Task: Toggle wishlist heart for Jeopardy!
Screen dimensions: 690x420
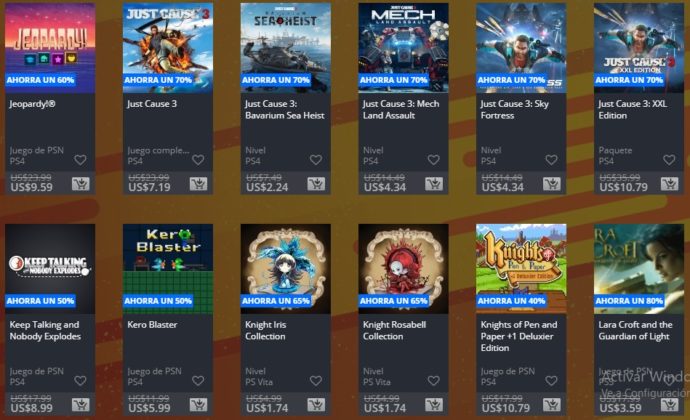Action: pos(80,160)
